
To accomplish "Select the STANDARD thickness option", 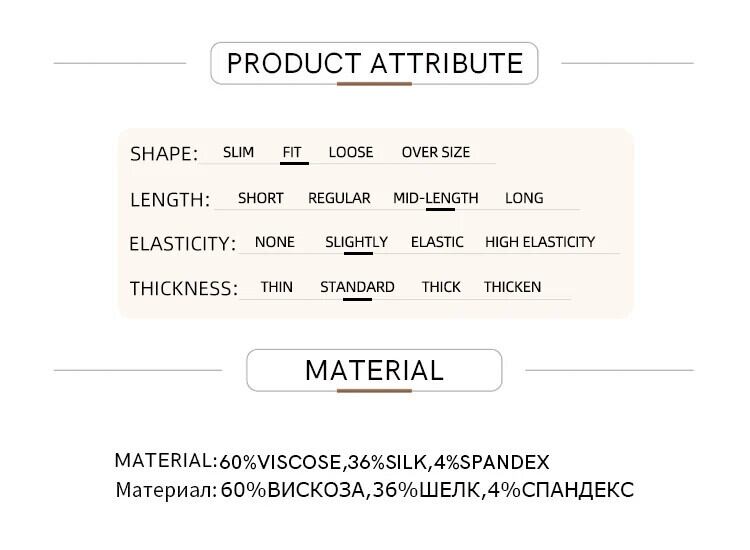I will tap(357, 287).
